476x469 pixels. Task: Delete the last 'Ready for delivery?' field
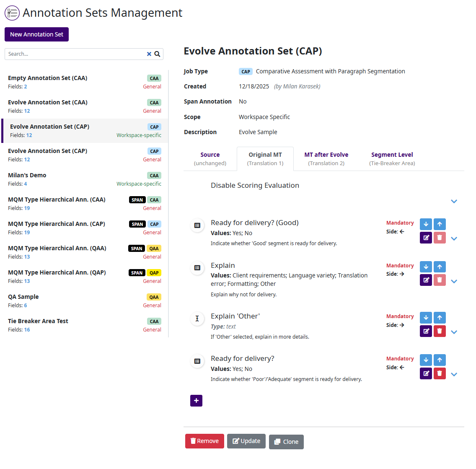(x=440, y=373)
